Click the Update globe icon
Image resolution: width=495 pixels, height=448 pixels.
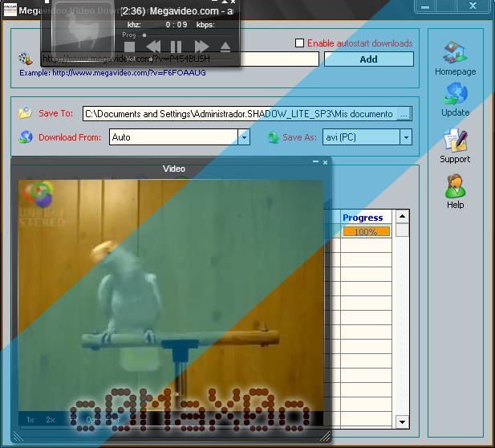pyautogui.click(x=455, y=93)
